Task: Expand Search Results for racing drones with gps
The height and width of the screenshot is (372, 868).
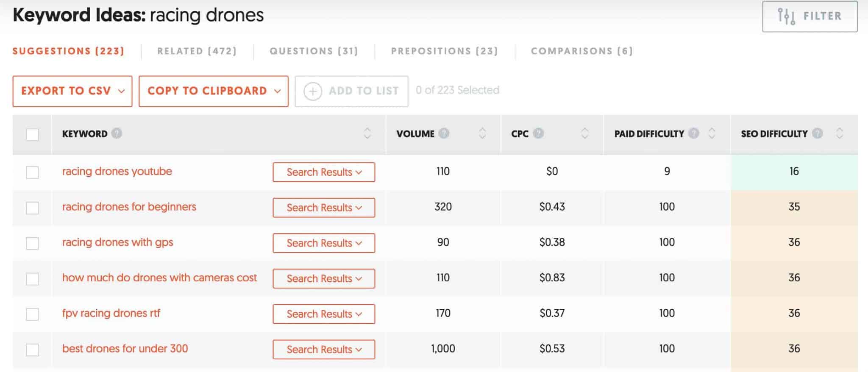Action: [324, 243]
